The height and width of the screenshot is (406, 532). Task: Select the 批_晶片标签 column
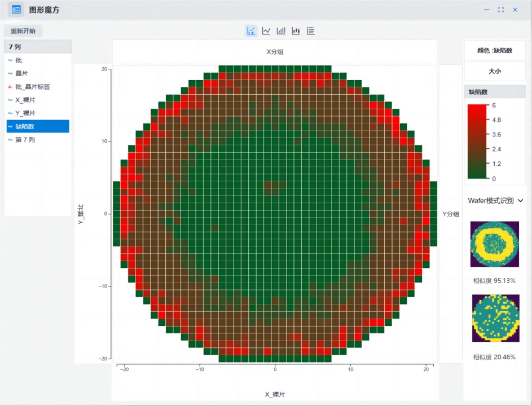click(38, 86)
